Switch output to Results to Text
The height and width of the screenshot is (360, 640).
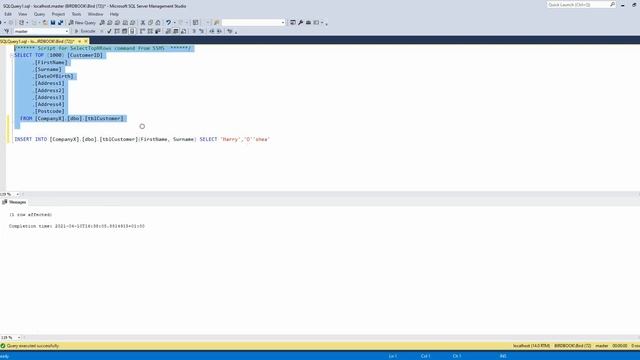click(x=168, y=31)
